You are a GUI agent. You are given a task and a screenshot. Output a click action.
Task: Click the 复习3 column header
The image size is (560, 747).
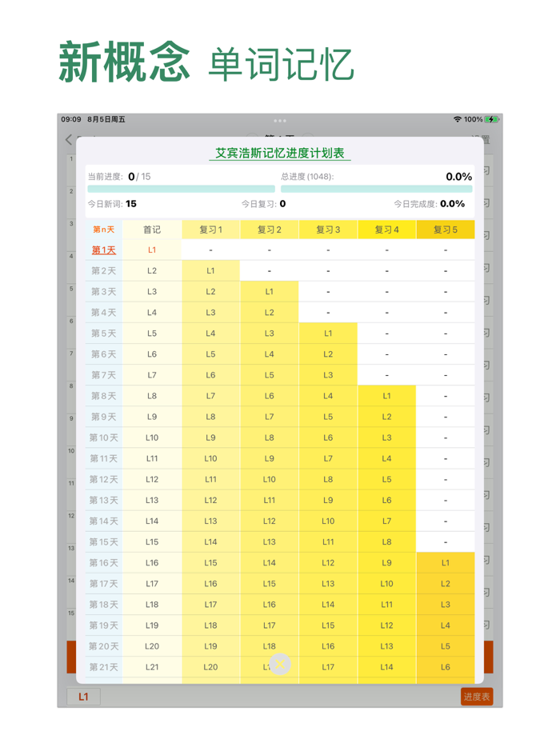click(328, 230)
